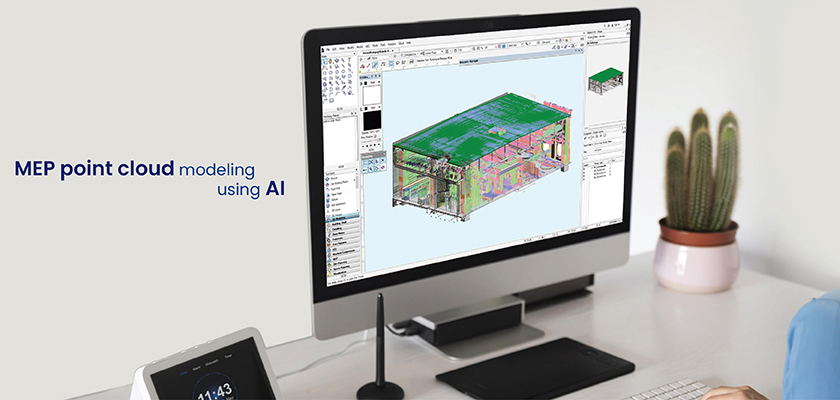Select the Space Planning tool set

coord(342,268)
